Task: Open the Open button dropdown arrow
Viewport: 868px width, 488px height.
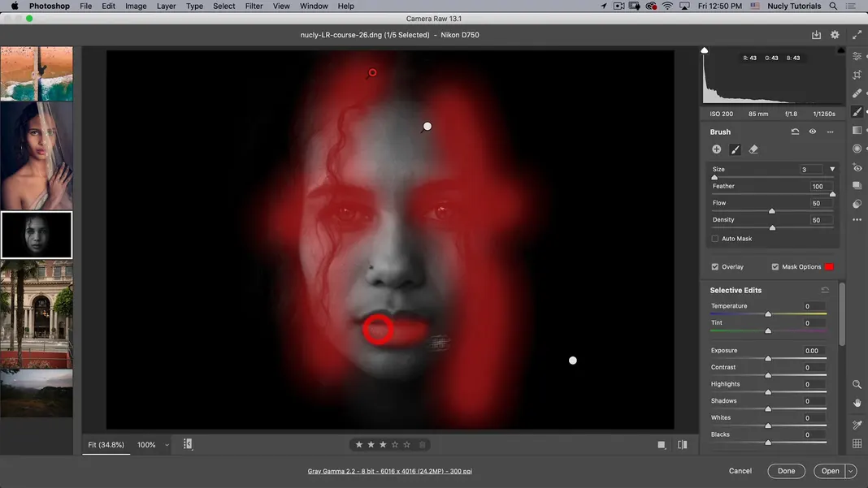Action: (x=851, y=471)
